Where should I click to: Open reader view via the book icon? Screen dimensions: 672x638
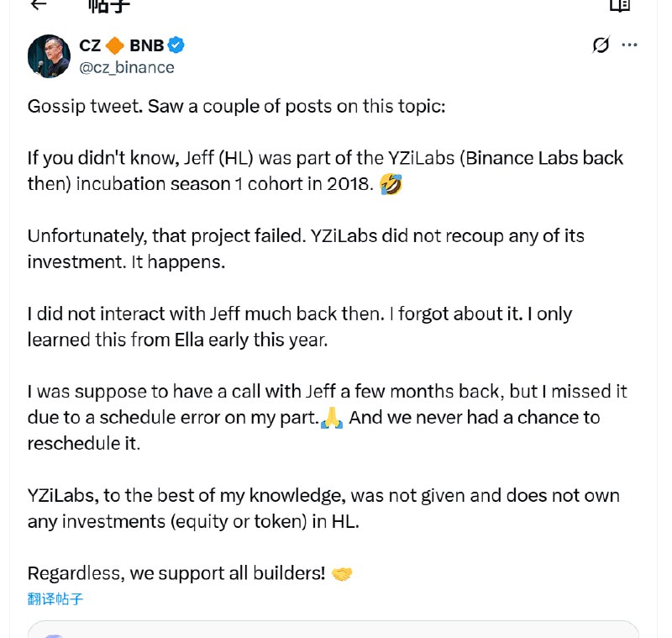tap(619, 5)
